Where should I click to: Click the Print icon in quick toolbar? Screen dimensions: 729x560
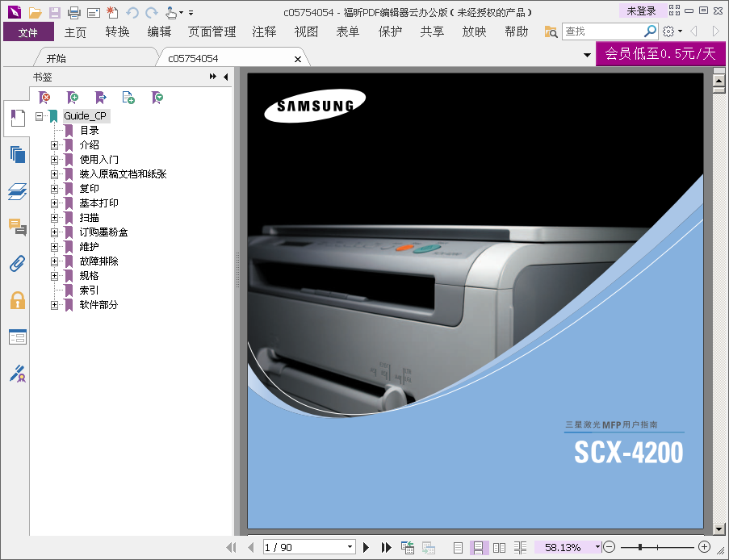(x=74, y=13)
